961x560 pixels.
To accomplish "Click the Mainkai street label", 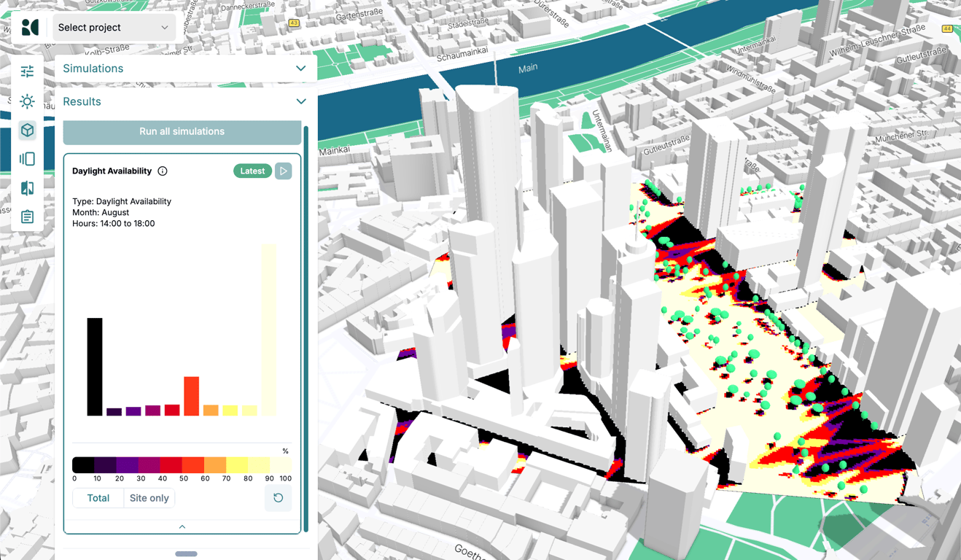I will tap(333, 152).
